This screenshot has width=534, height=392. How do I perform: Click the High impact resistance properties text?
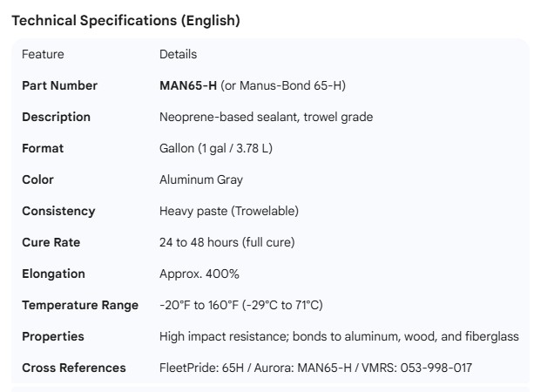pyautogui.click(x=339, y=336)
